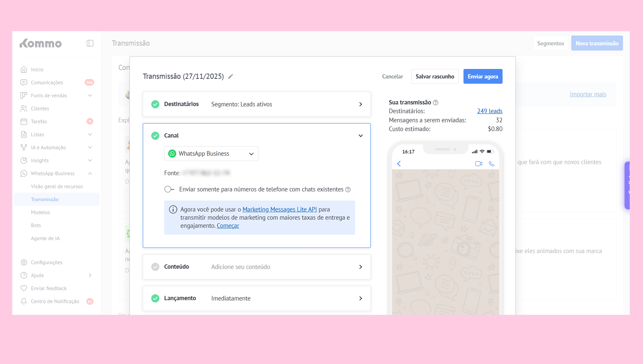Expand the Destinatários section

click(x=361, y=104)
